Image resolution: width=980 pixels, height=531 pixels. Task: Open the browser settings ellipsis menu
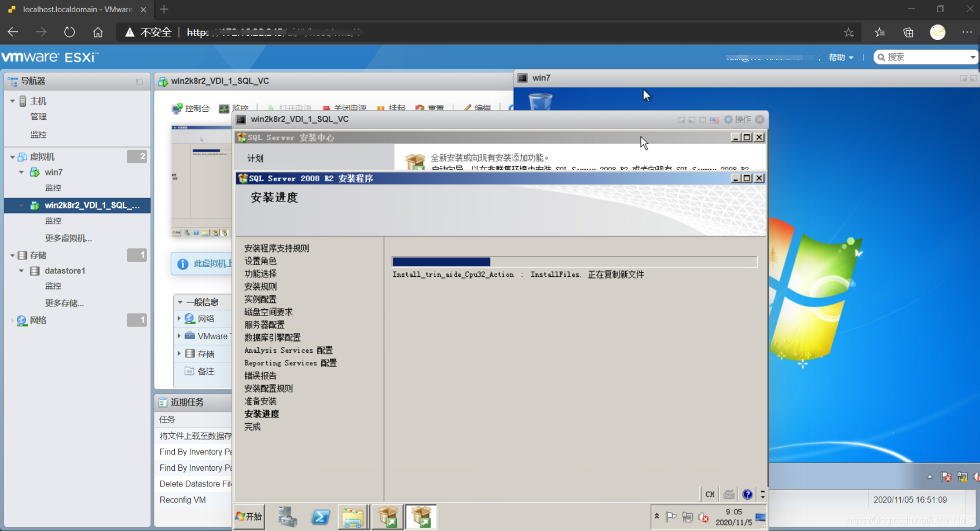pos(967,32)
